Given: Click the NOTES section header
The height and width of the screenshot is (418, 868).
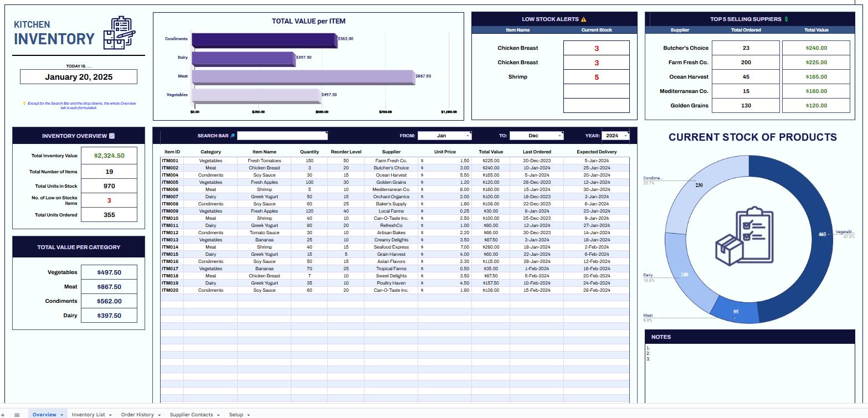Looking at the screenshot, I should [749, 337].
